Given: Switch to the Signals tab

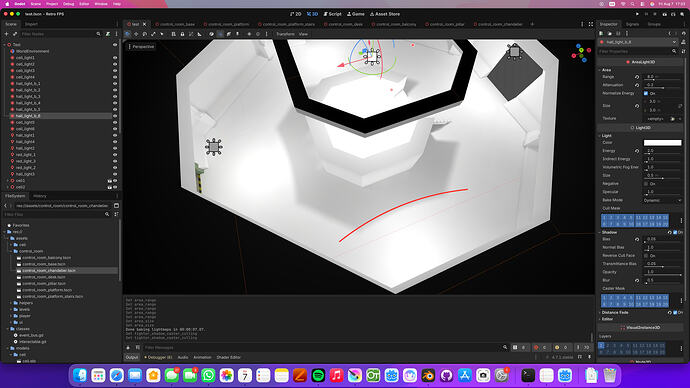Looking at the screenshot, I should click(632, 24).
